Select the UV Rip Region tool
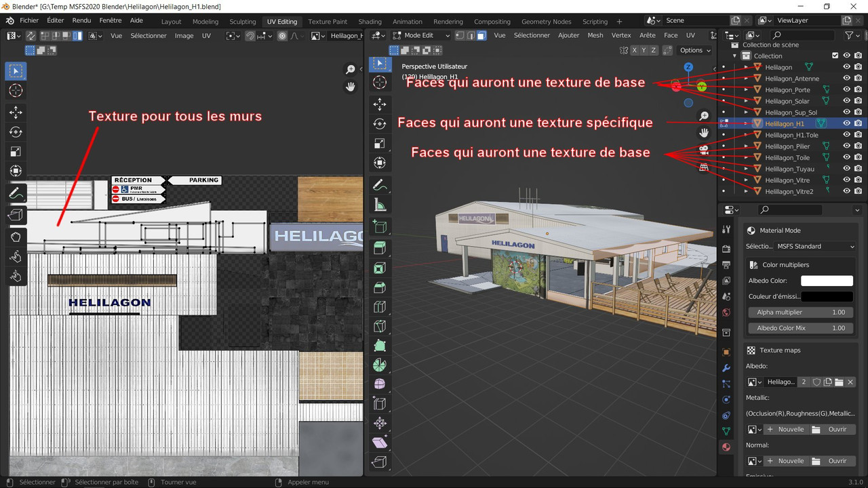 [16, 216]
